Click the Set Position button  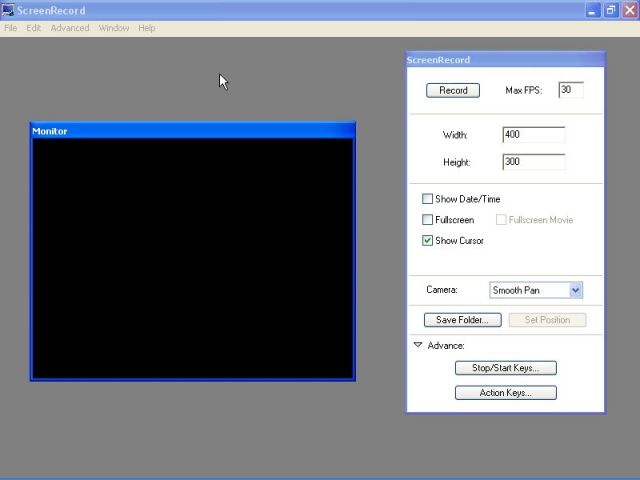pos(547,320)
